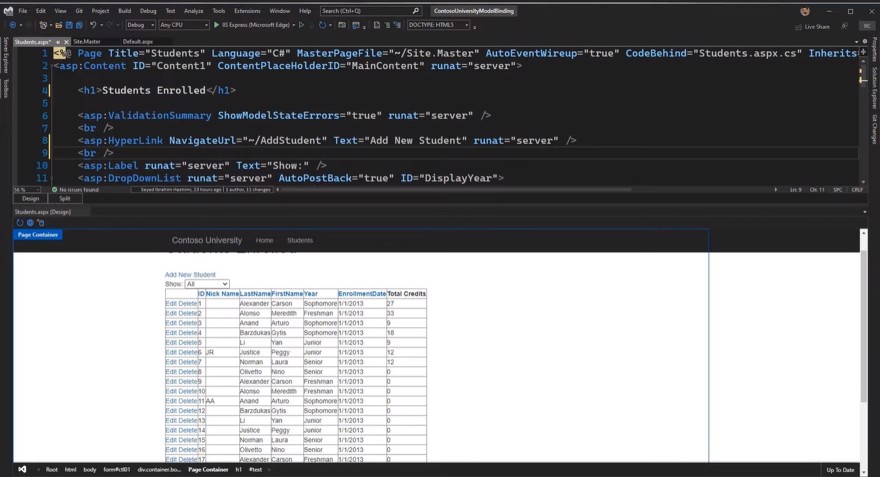The image size is (880, 477).
Task: Click the LastName column header link
Action: click(255, 293)
